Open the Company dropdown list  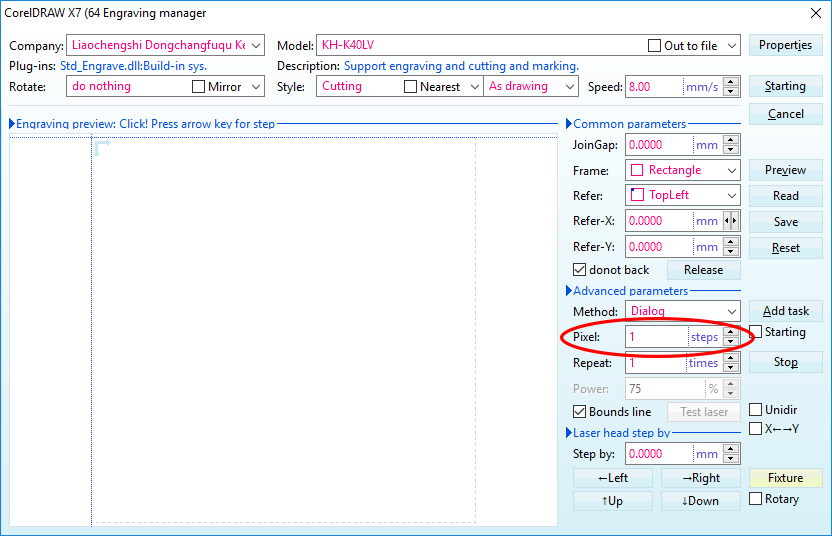(256, 45)
